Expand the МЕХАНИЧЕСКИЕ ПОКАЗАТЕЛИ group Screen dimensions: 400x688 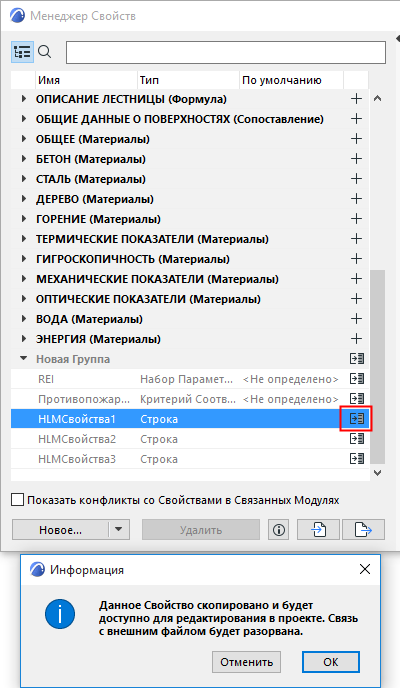24,279
